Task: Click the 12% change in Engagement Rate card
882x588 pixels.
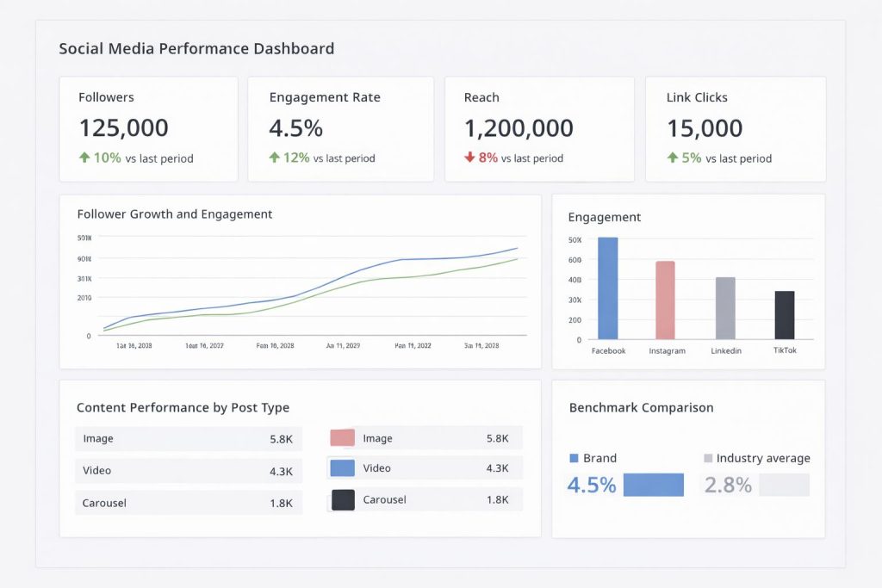Action: 296,158
